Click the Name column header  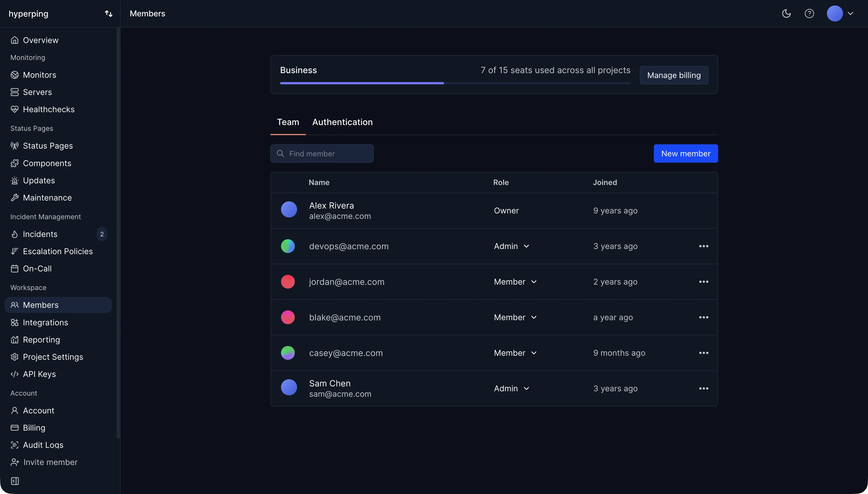click(x=319, y=182)
